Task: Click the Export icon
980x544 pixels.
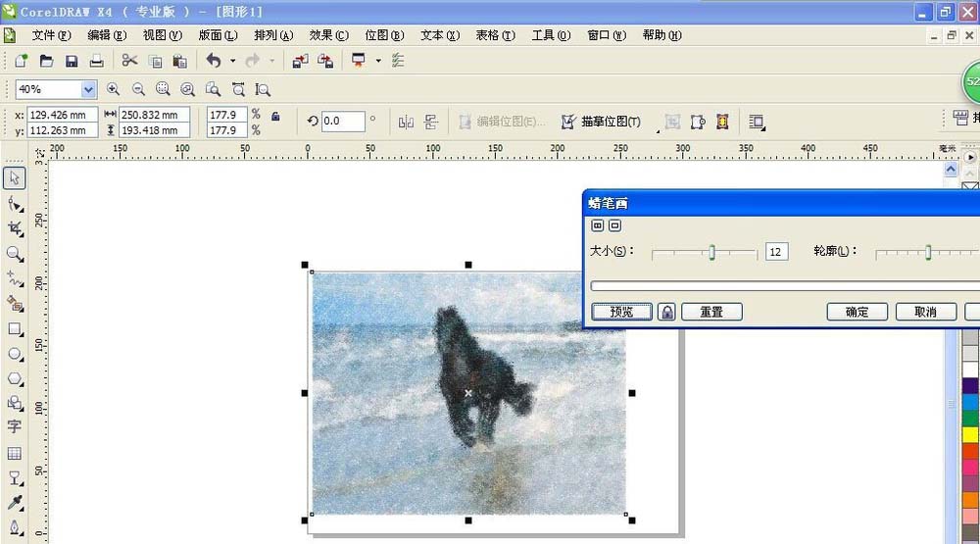Action: point(325,61)
